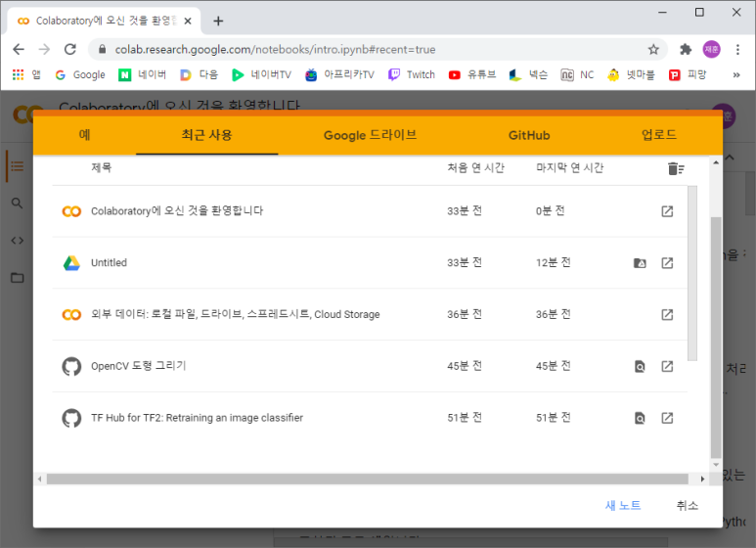Screen dimensions: 756x548
Task: Open Chrome three-dot menu
Action: (737, 49)
